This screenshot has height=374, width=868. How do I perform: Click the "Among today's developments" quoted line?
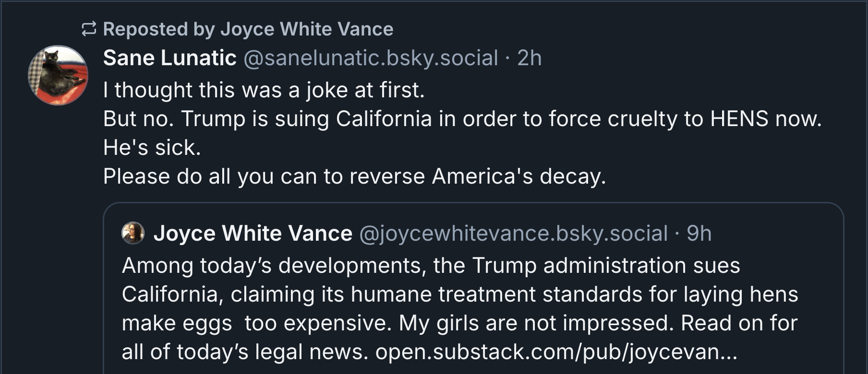point(431,266)
